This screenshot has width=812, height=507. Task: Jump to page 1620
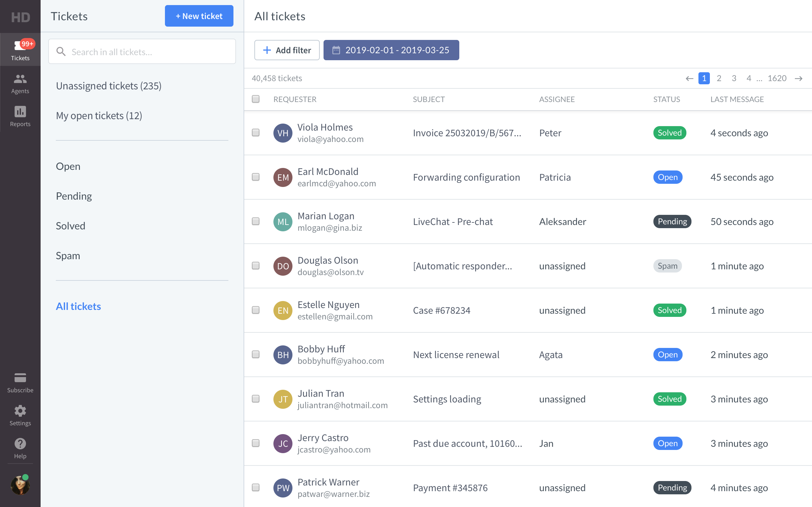tap(777, 79)
